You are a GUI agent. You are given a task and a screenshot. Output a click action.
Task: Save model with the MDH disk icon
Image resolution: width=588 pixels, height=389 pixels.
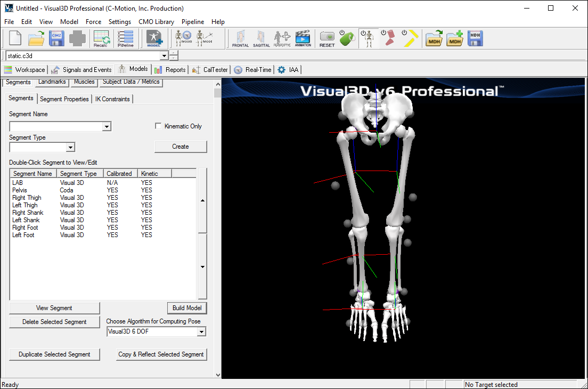pyautogui.click(x=475, y=39)
